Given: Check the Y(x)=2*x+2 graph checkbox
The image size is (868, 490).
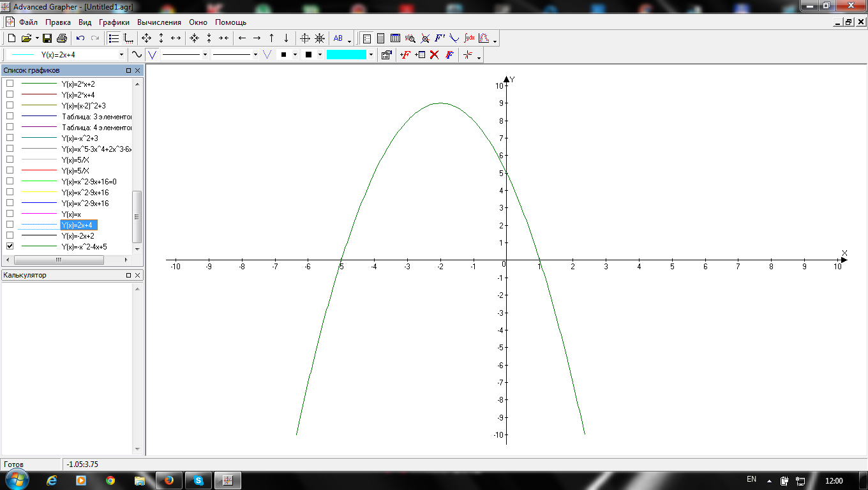Looking at the screenshot, I should click(x=10, y=84).
